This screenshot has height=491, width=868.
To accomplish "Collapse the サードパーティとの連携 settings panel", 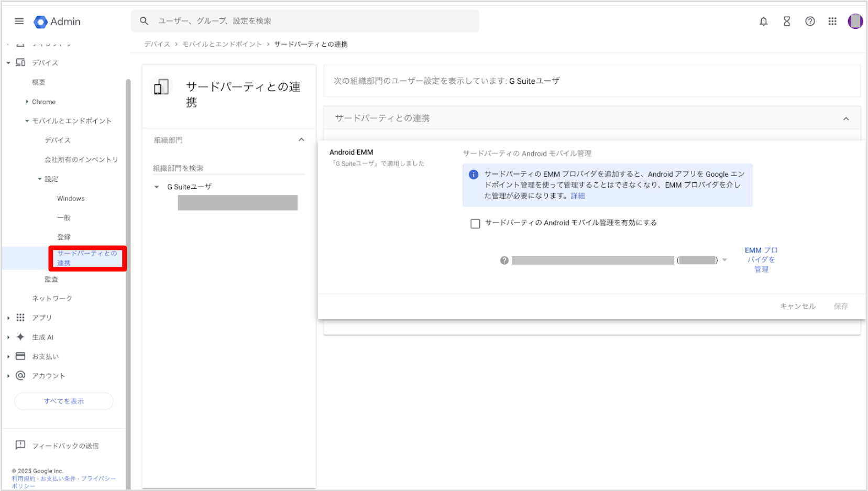I will click(x=845, y=119).
